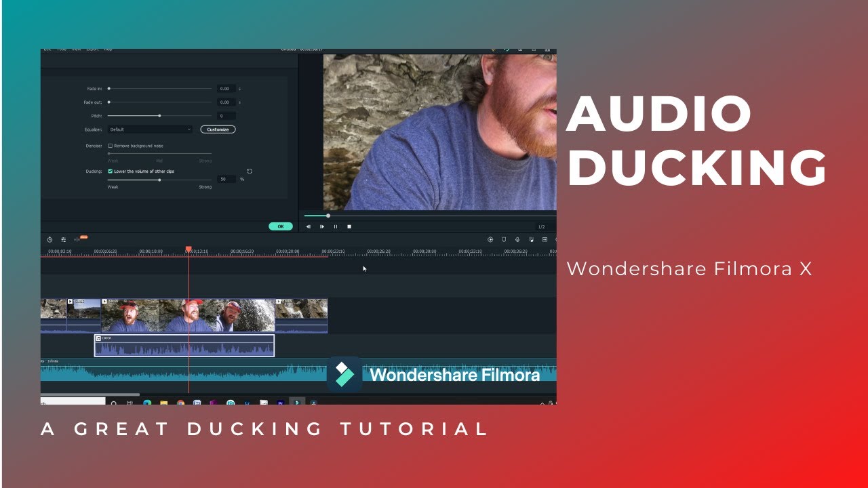Open the marker icon above the timeline
Image resolution: width=868 pixels, height=488 pixels.
(x=504, y=239)
